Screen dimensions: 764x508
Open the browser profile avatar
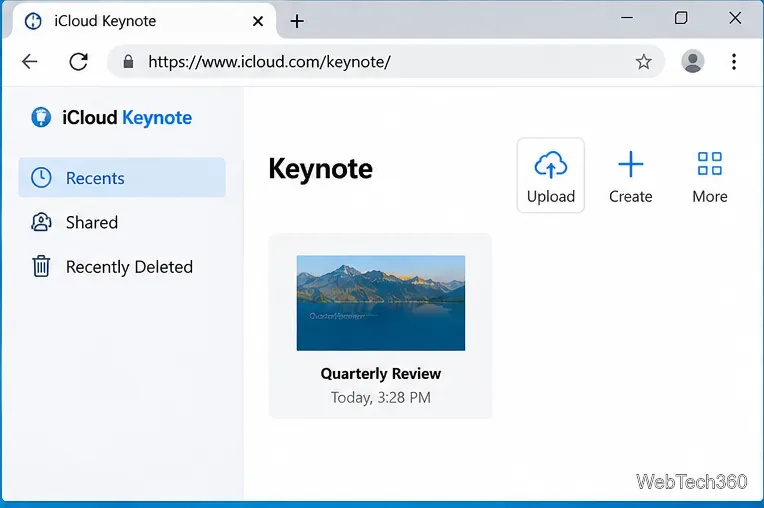click(692, 61)
